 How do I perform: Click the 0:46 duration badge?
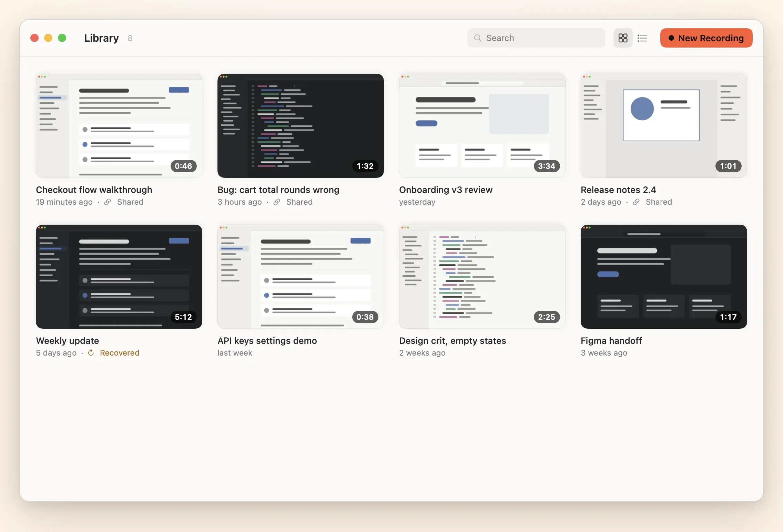point(183,166)
